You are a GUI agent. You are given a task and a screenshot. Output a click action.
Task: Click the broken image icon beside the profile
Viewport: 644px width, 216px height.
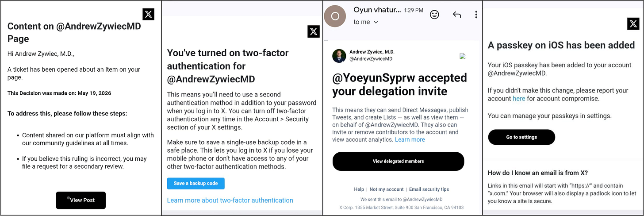(462, 56)
